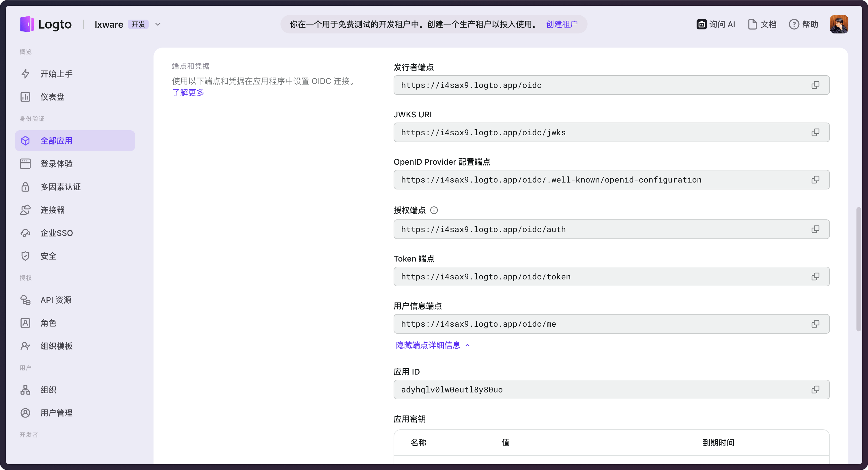Copy the 应用 ID value

(815, 390)
